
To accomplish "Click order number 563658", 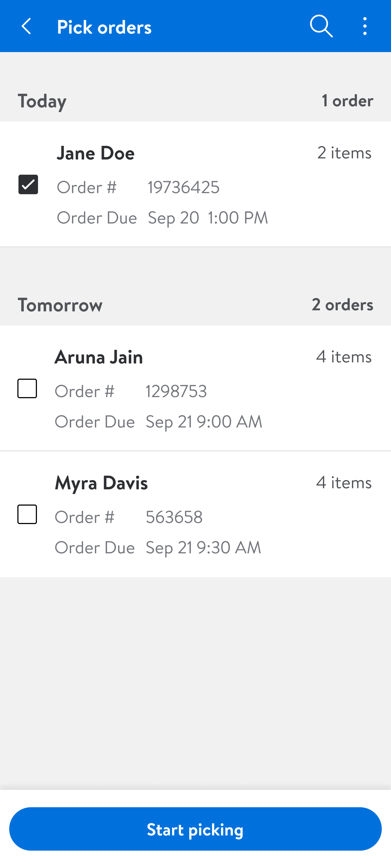I will click(174, 516).
